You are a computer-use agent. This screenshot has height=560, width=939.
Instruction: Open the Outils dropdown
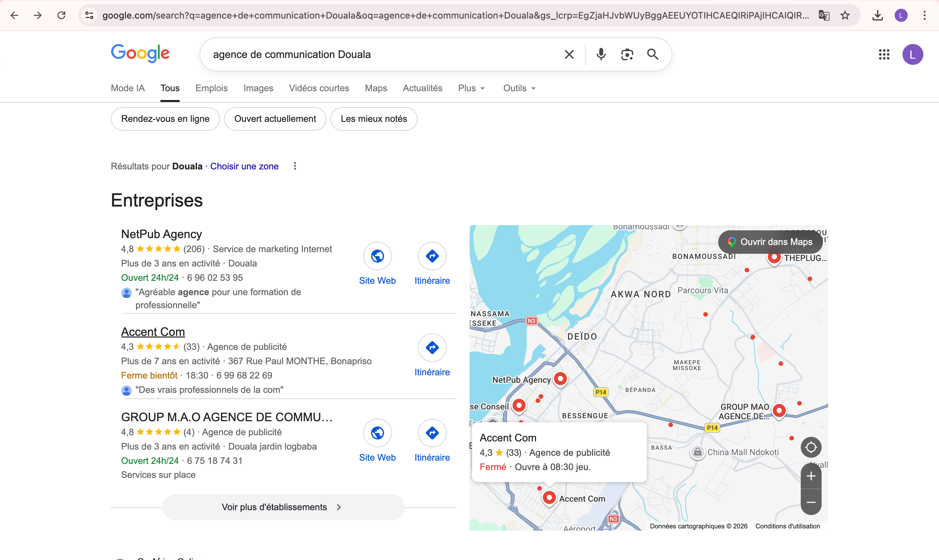(518, 88)
